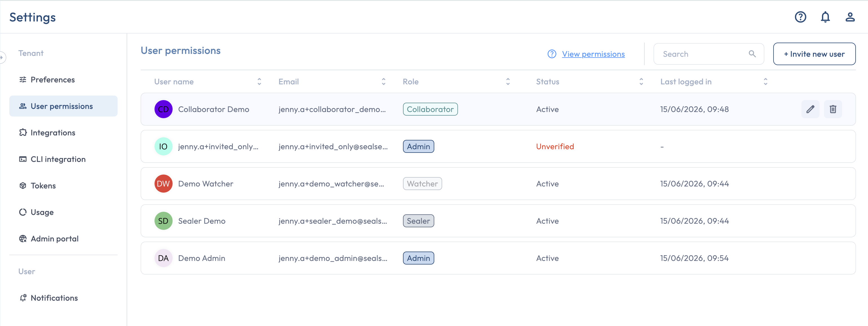
Task: Click the DW avatar for Demo Watcher
Action: click(x=164, y=184)
